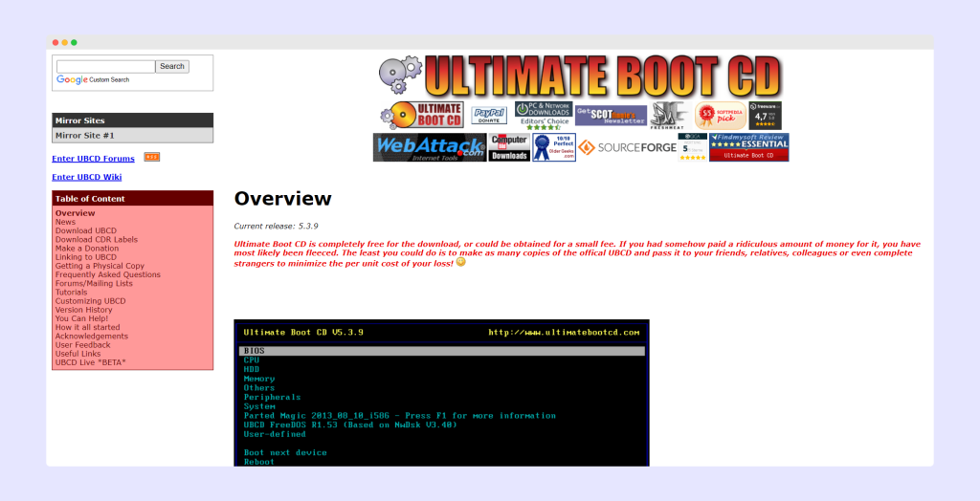This screenshot has height=501, width=980.
Task: Open Useful Links page
Action: tap(78, 353)
